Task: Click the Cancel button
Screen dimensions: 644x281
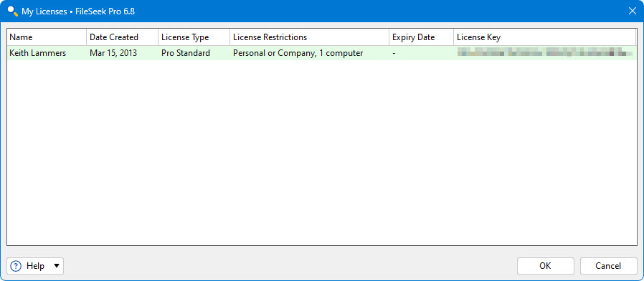Action: (608, 266)
